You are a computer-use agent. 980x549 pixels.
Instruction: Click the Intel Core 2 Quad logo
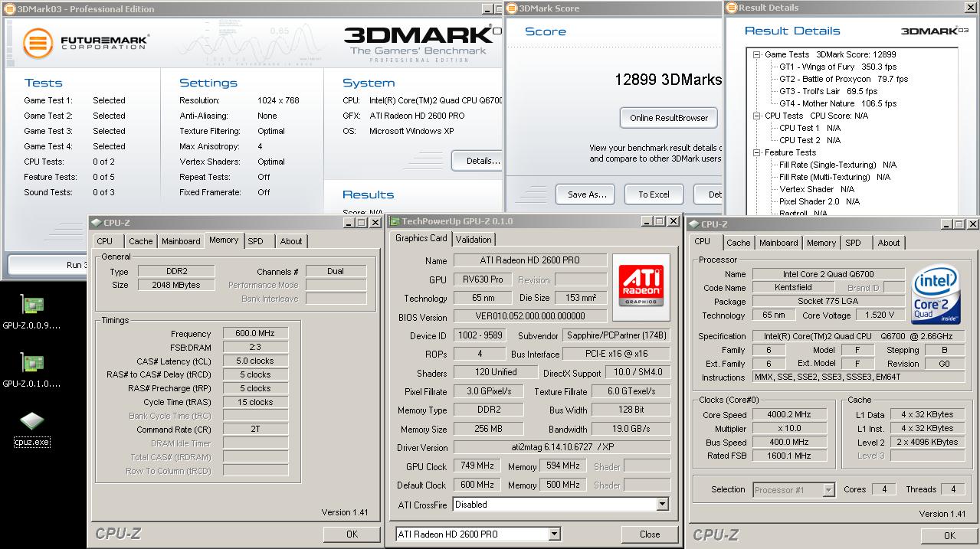tap(936, 294)
